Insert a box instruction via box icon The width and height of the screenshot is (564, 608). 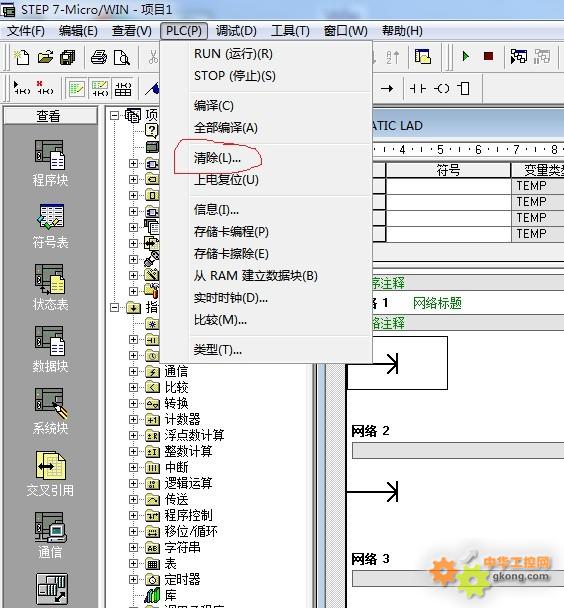[x=464, y=89]
